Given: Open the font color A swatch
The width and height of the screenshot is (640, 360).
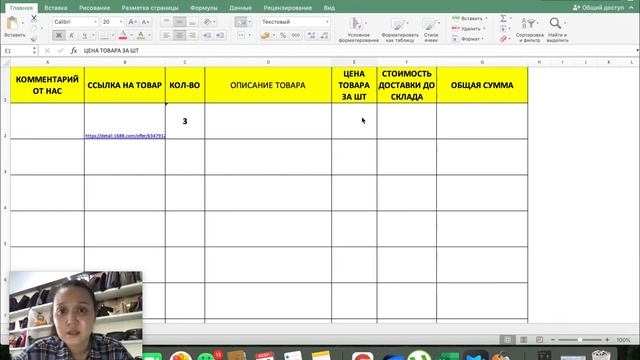Looking at the screenshot, I should (x=141, y=36).
